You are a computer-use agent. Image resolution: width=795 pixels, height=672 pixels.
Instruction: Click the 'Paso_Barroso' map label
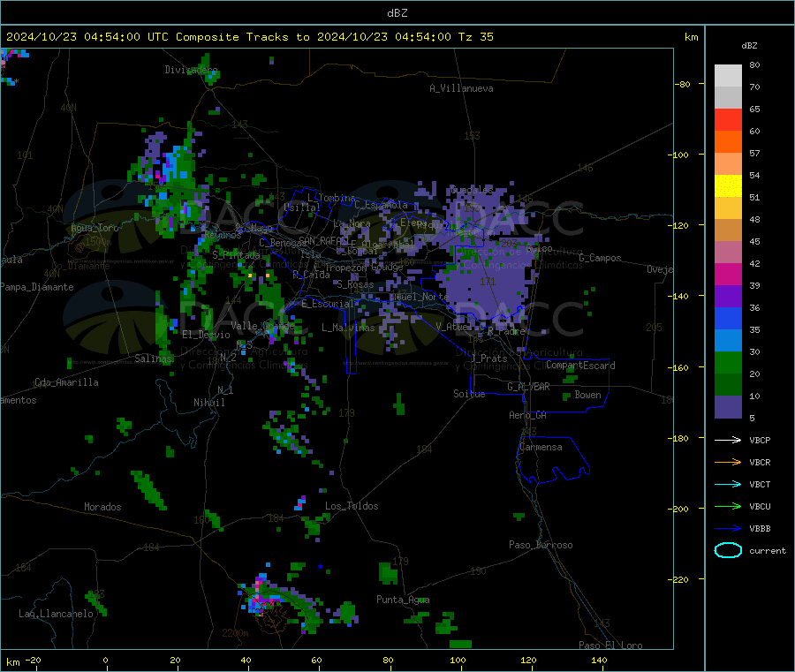(541, 545)
